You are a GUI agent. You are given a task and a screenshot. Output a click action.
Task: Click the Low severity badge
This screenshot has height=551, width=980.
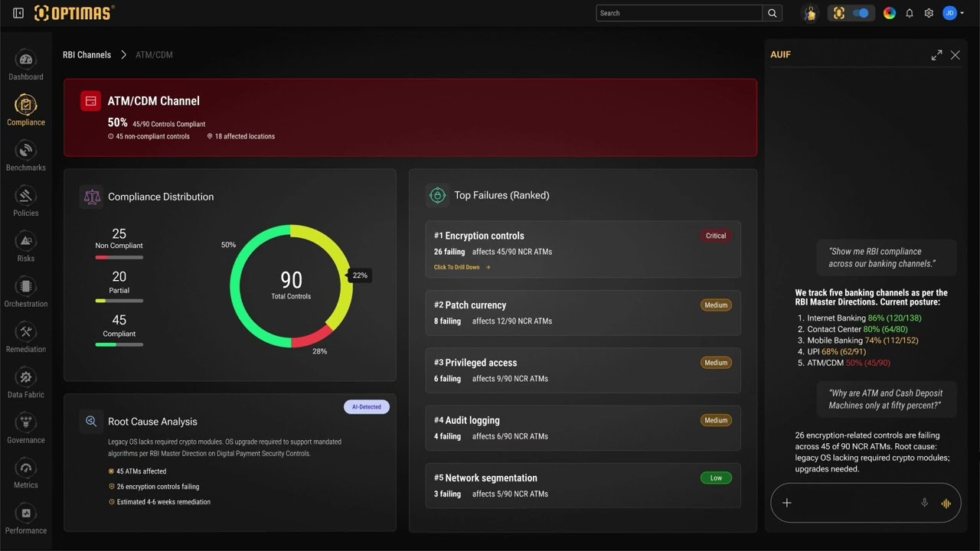click(x=716, y=478)
